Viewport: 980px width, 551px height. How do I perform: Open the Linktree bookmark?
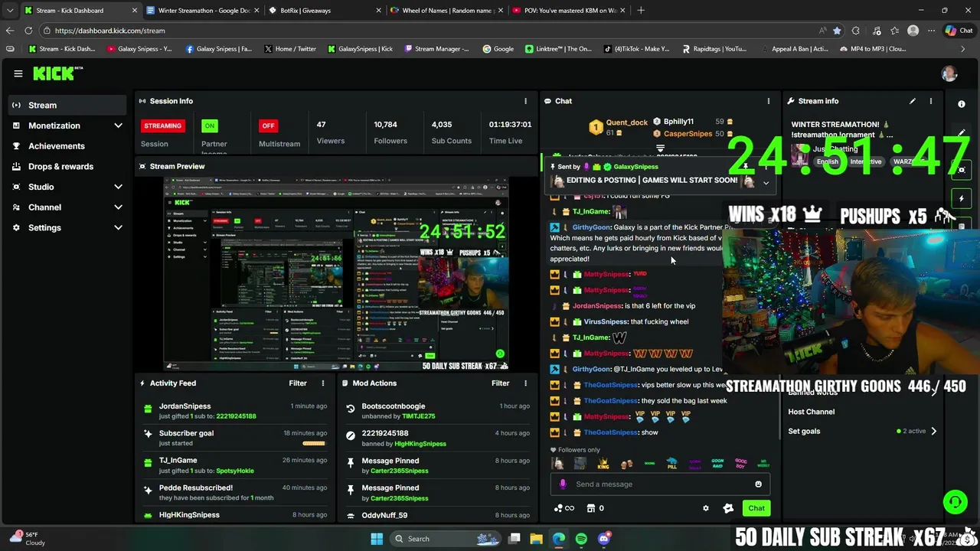pyautogui.click(x=559, y=49)
